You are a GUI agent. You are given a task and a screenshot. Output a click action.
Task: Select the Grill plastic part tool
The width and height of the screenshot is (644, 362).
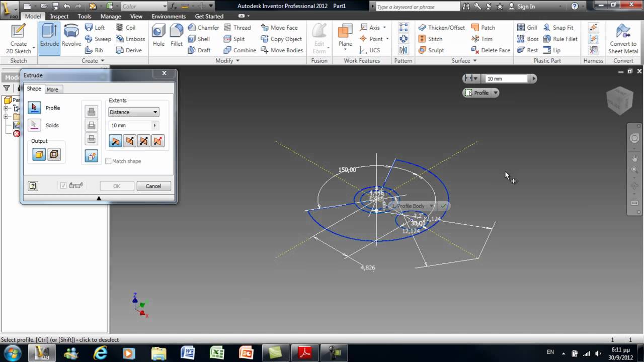[x=527, y=28]
